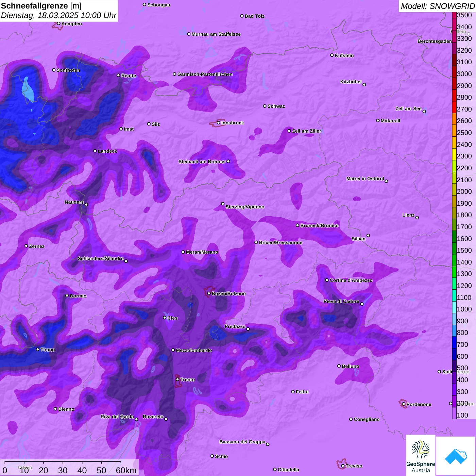Click the orange 2500 m legend swatch
Image resolution: width=476 pixels, height=476 pixels.
454,131
